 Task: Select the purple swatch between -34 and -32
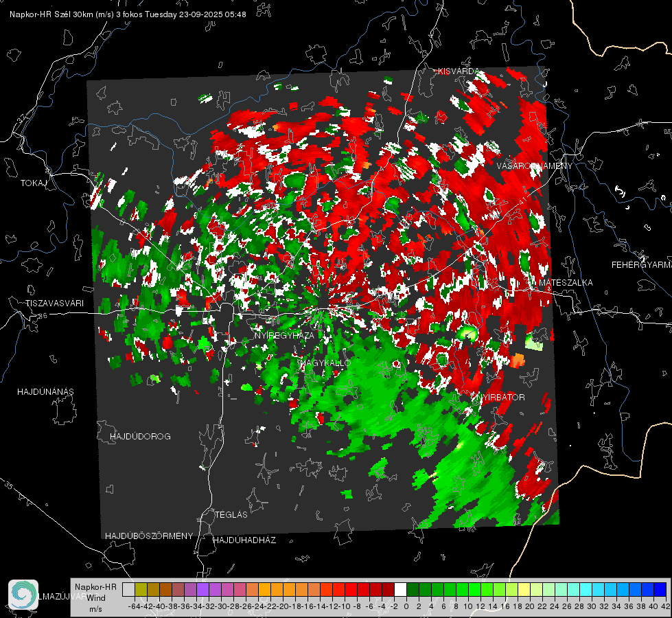pos(202,590)
